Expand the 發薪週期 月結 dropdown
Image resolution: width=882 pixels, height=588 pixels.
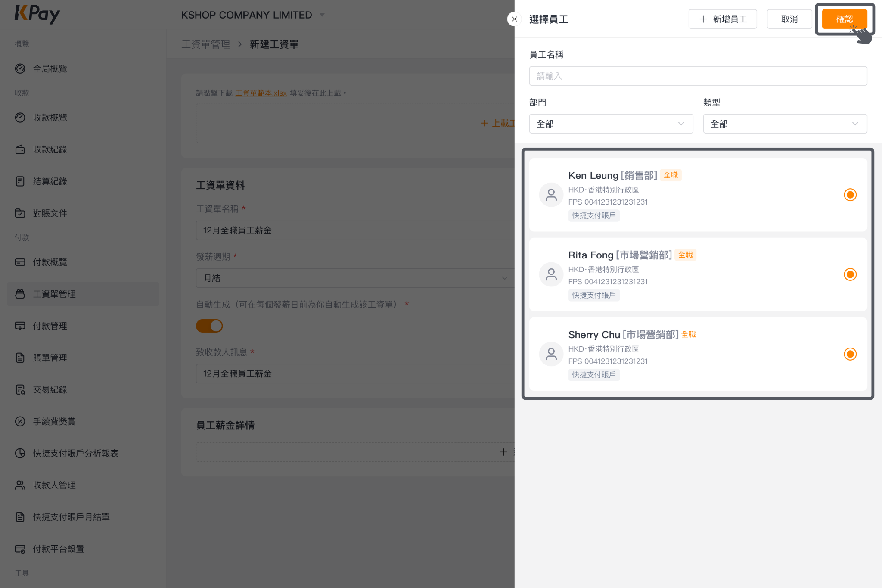tap(355, 278)
